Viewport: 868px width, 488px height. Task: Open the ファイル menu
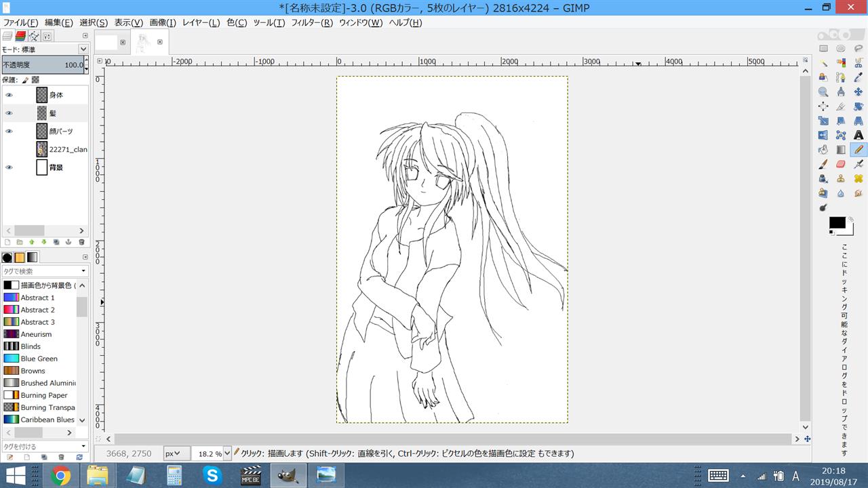pyautogui.click(x=21, y=22)
